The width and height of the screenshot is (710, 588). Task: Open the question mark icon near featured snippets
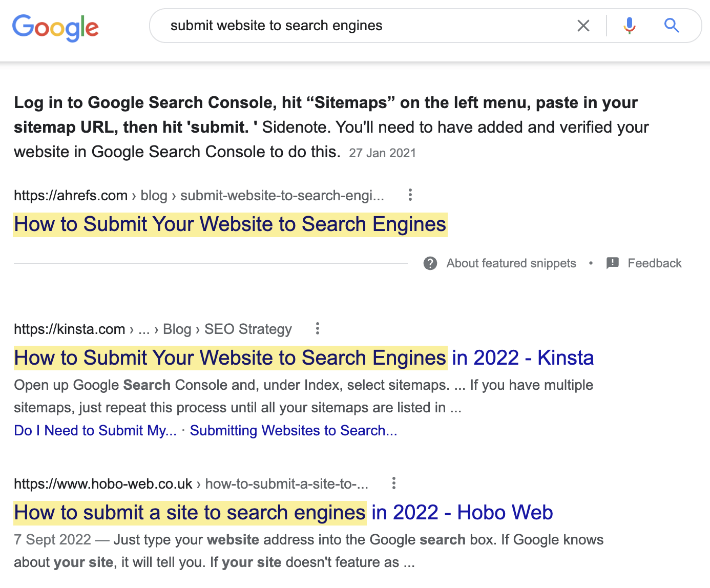point(430,263)
